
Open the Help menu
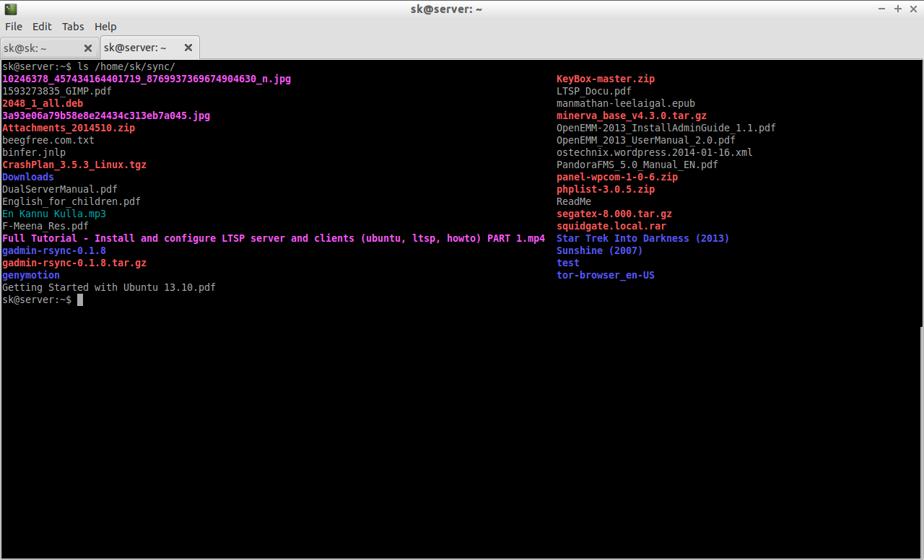coord(105,26)
